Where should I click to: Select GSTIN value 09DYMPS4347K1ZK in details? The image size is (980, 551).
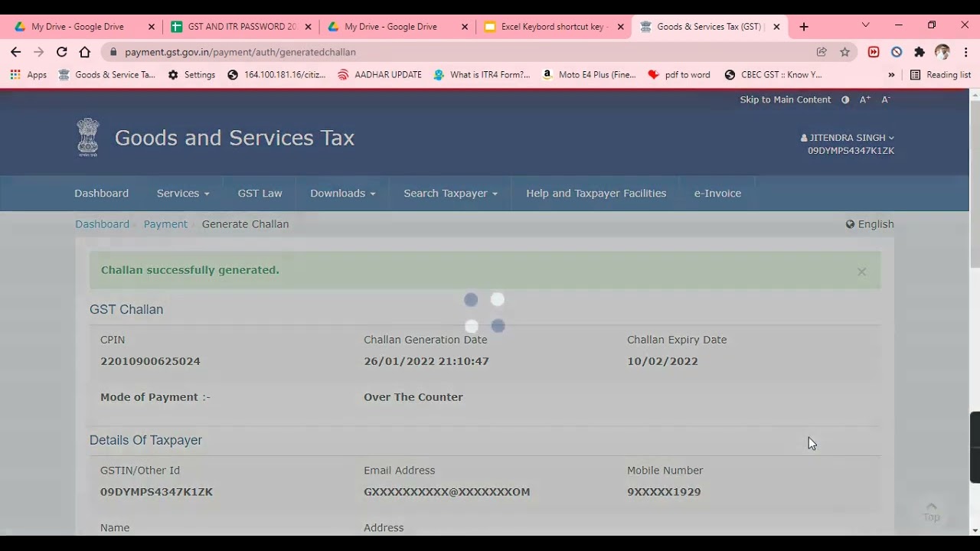156,492
